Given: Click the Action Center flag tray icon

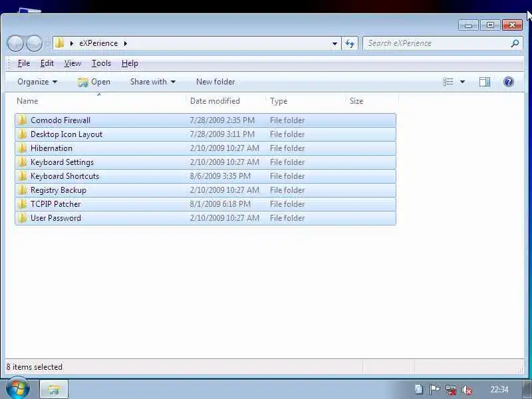Looking at the screenshot, I should click(435, 390).
